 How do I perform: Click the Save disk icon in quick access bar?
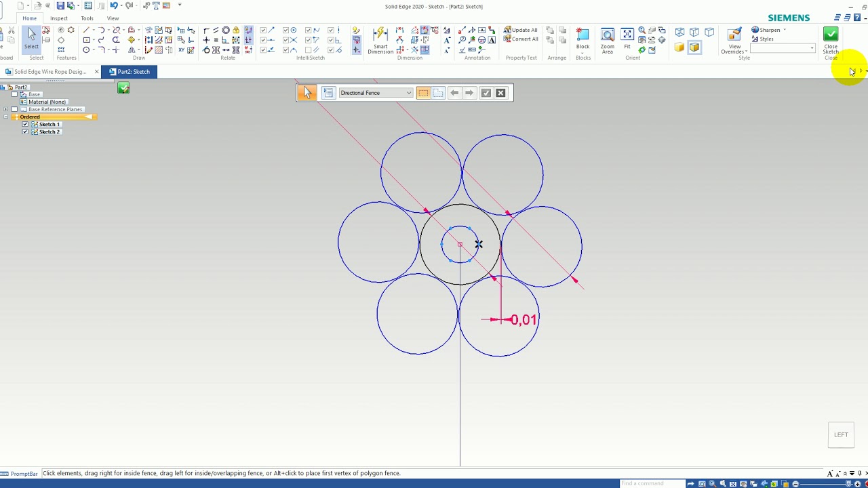coord(60,6)
